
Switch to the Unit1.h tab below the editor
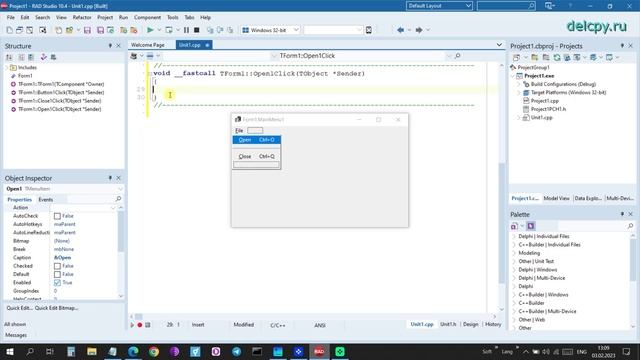tap(448, 324)
